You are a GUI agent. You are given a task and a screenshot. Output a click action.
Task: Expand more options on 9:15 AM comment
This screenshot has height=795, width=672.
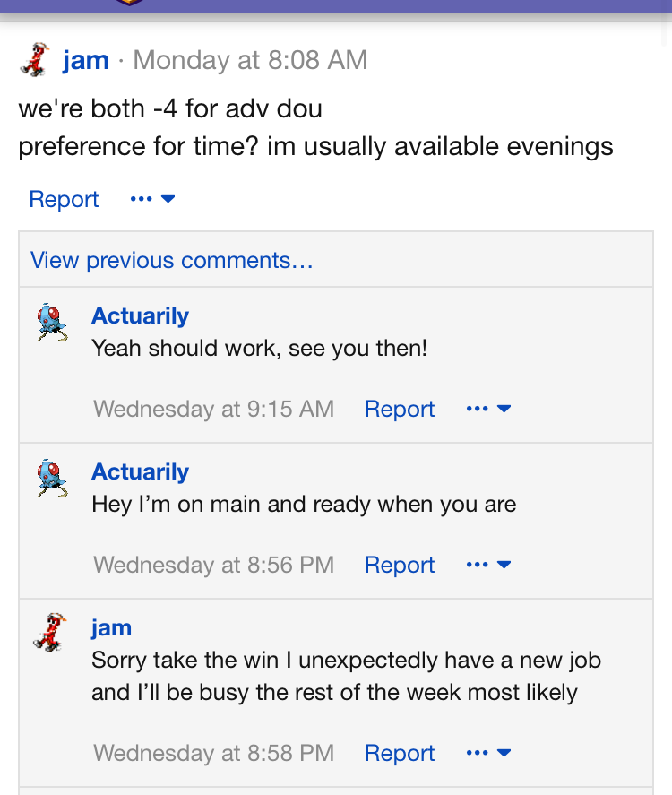[488, 409]
